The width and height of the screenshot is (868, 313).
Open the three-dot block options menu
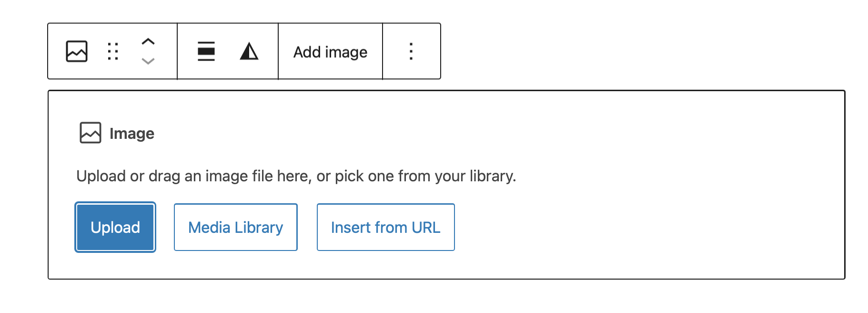411,52
